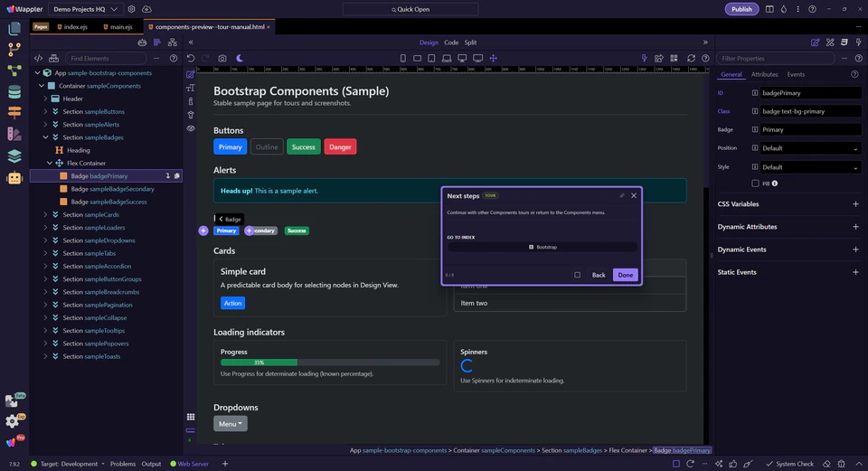Toggle the binding icon next to the ID field
This screenshot has width=868, height=471.
(754, 93)
